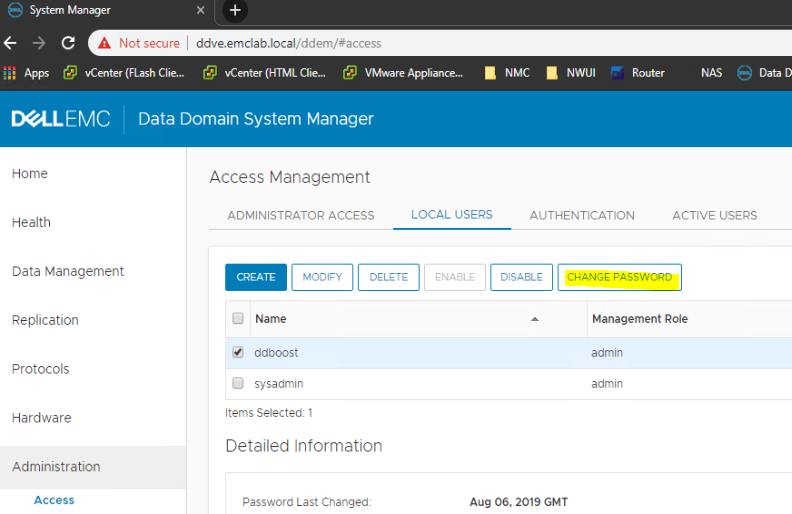The image size is (792, 514).
Task: Check the sysadmin user checkbox
Action: [x=238, y=383]
